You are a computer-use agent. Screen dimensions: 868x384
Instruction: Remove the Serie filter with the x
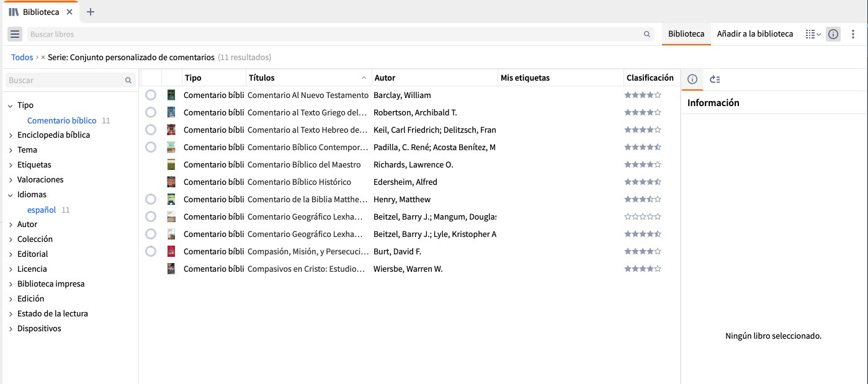[43, 57]
